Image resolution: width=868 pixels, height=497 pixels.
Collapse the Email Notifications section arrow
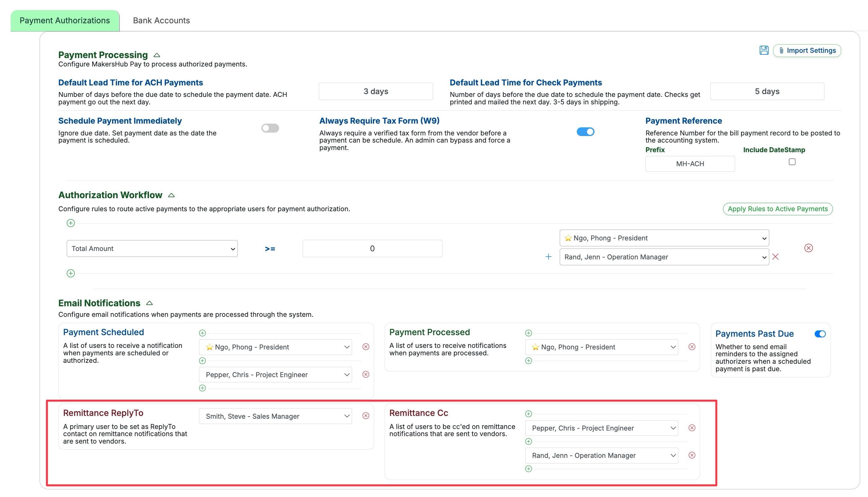click(149, 303)
